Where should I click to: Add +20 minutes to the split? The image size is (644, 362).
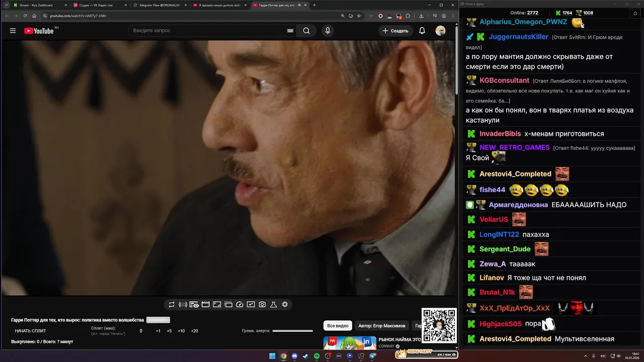coord(194,331)
